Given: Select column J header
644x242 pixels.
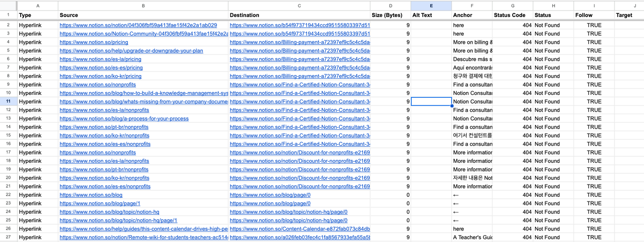Looking at the screenshot, I should coord(629,6).
